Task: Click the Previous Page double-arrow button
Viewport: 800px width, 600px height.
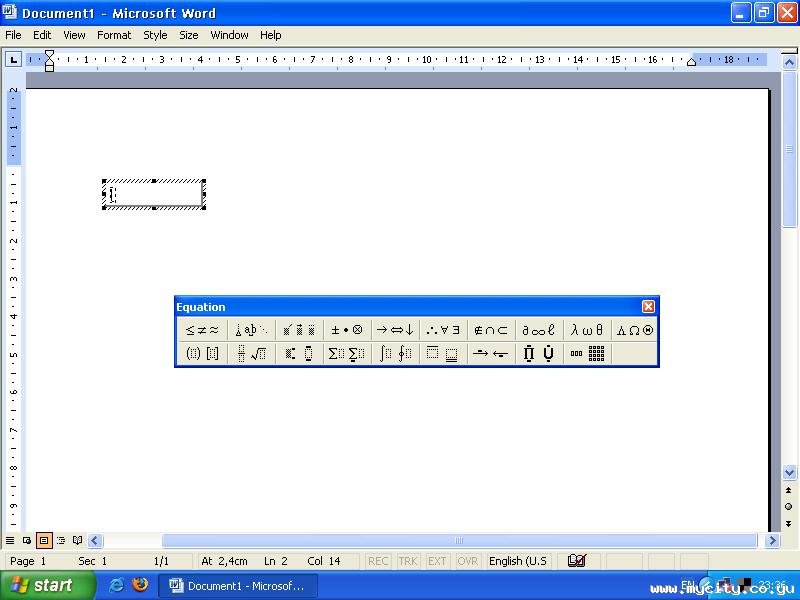Action: pos(789,490)
